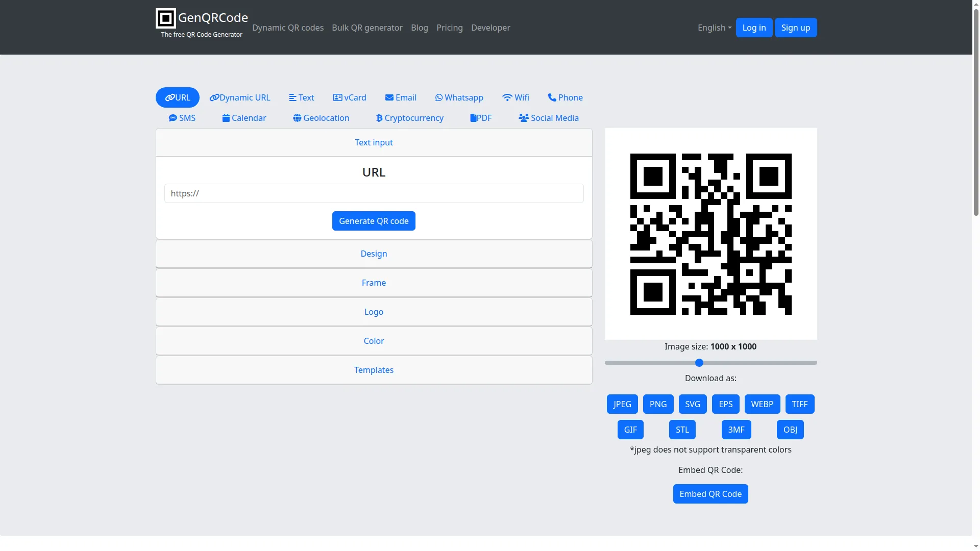The image size is (980, 551).
Task: Click the envelope icon beside Email
Action: pyautogui.click(x=389, y=97)
